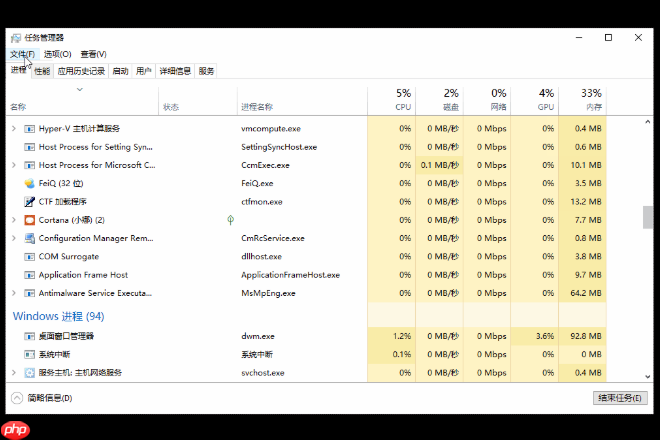Sort by the 进程名称 column header

[x=302, y=100]
